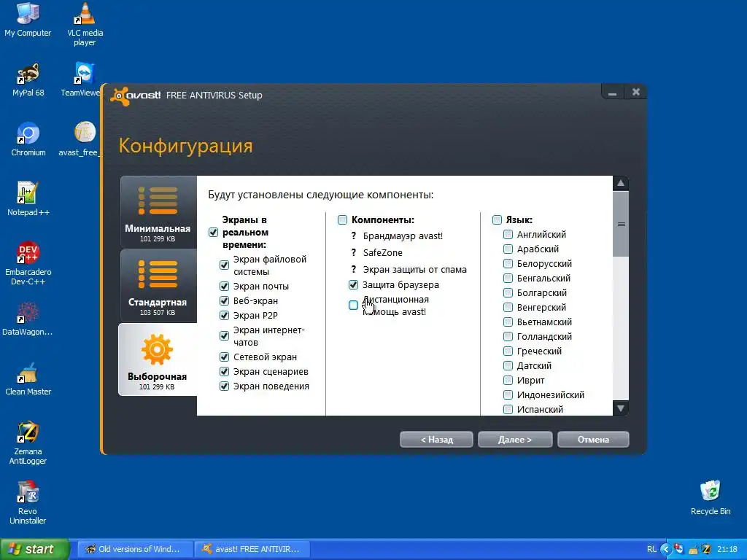This screenshot has width=747, height=560.
Task: Check Иврит language
Action: [508, 381]
